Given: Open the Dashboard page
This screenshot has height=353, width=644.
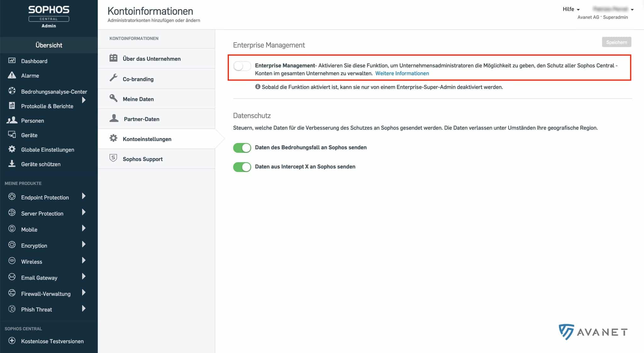Looking at the screenshot, I should tap(34, 61).
